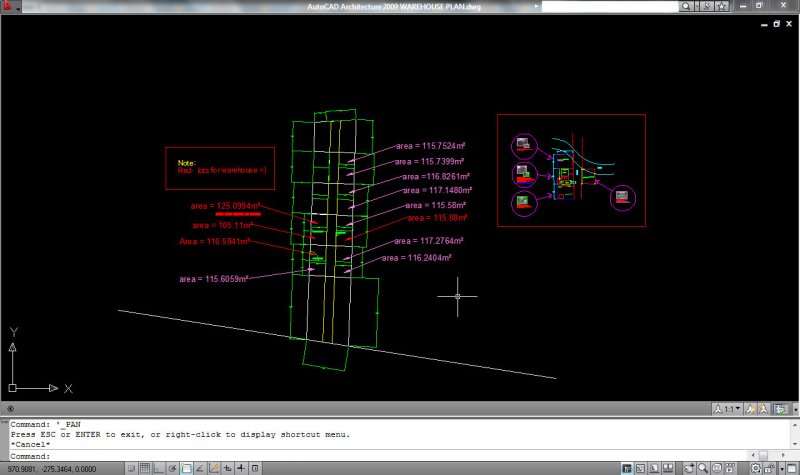Select the text area = 117.2764m²
Viewport: 800px width, 475px height.
(429, 241)
